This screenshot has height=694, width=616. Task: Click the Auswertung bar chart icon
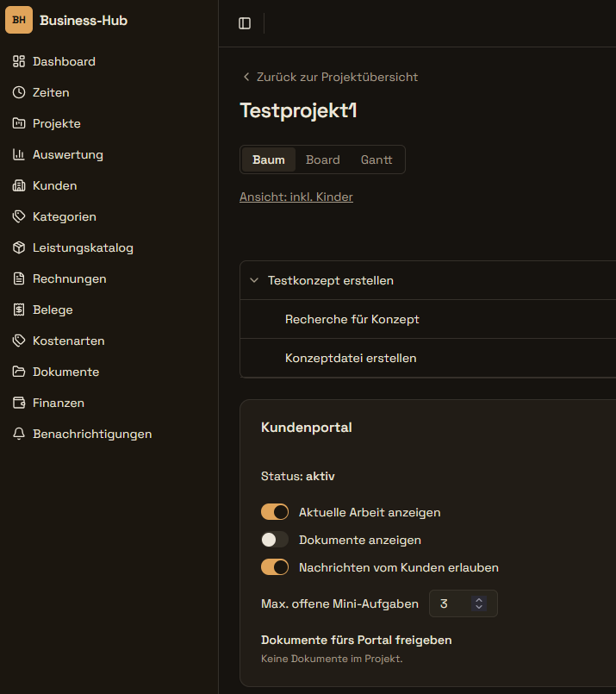tap(19, 154)
